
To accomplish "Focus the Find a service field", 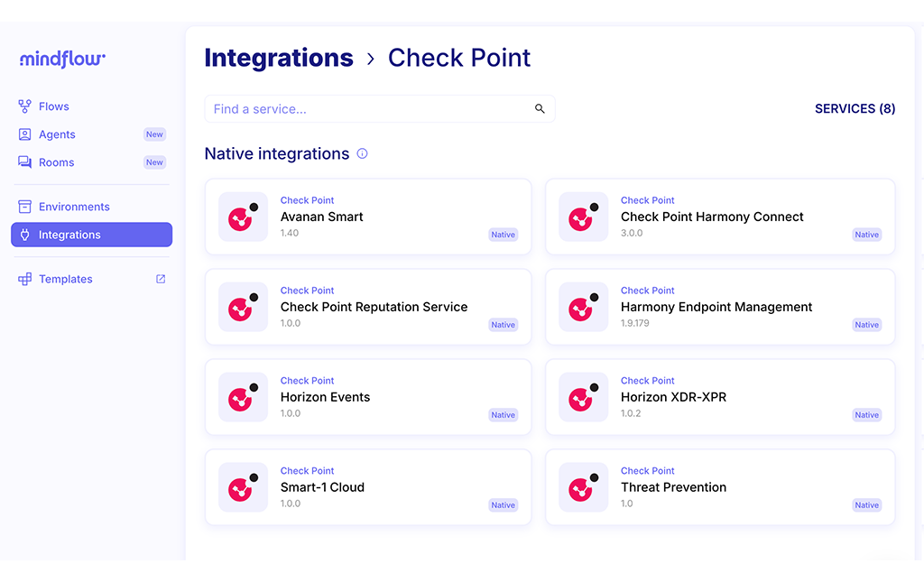I will point(380,108).
